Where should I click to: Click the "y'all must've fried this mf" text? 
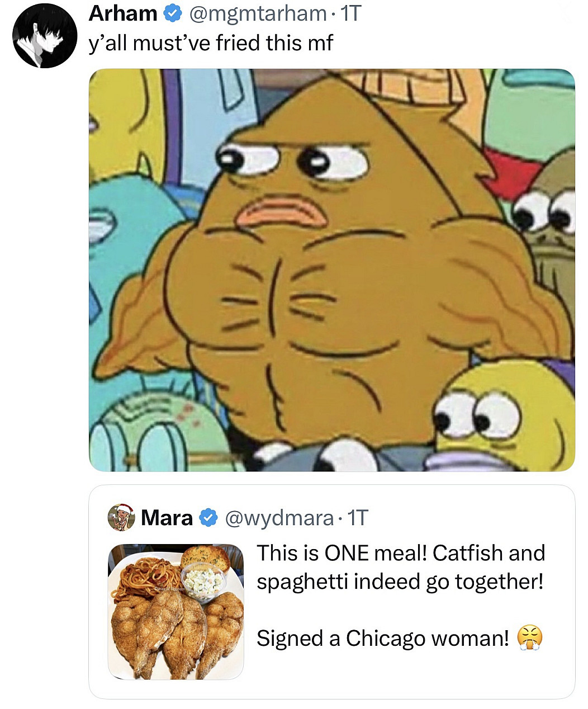[211, 43]
